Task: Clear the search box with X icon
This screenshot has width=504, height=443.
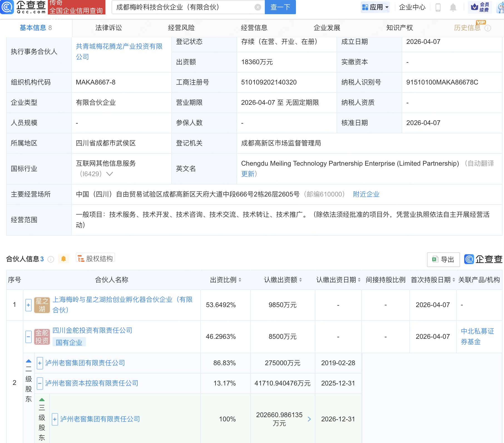Action: tap(258, 7)
